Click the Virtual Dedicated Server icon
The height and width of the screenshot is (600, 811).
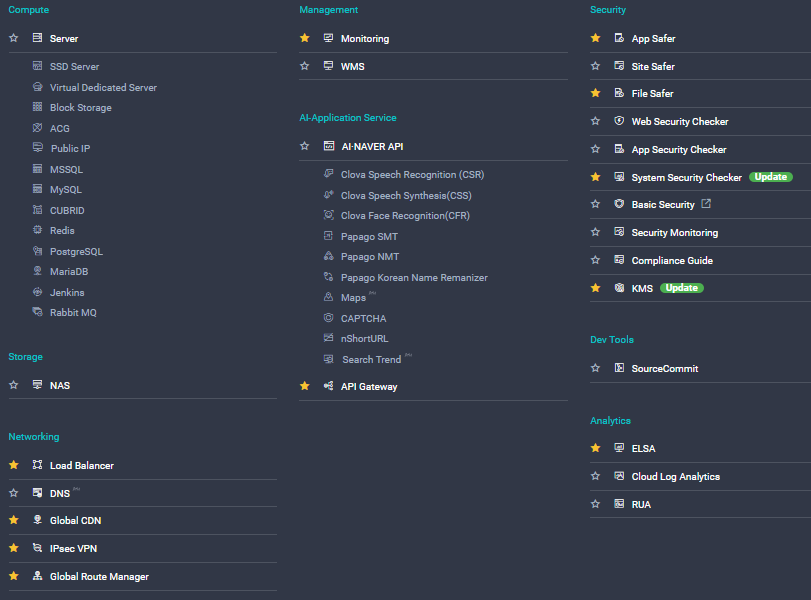pos(37,87)
